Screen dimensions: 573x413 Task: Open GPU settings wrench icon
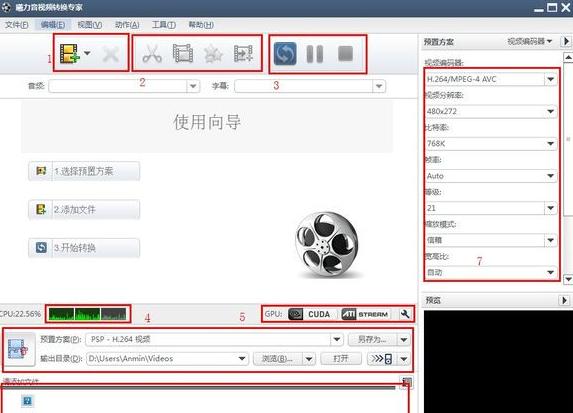(x=405, y=314)
